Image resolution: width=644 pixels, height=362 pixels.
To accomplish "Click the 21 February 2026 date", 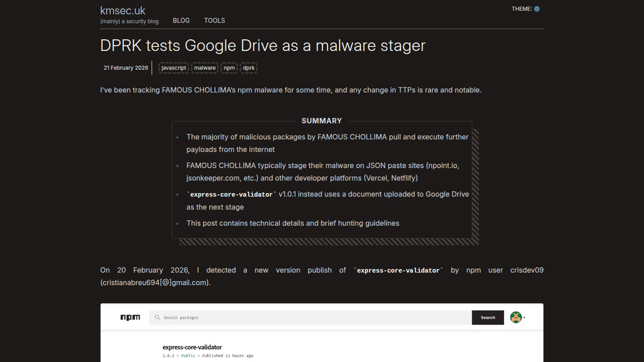I will click(x=126, y=68).
